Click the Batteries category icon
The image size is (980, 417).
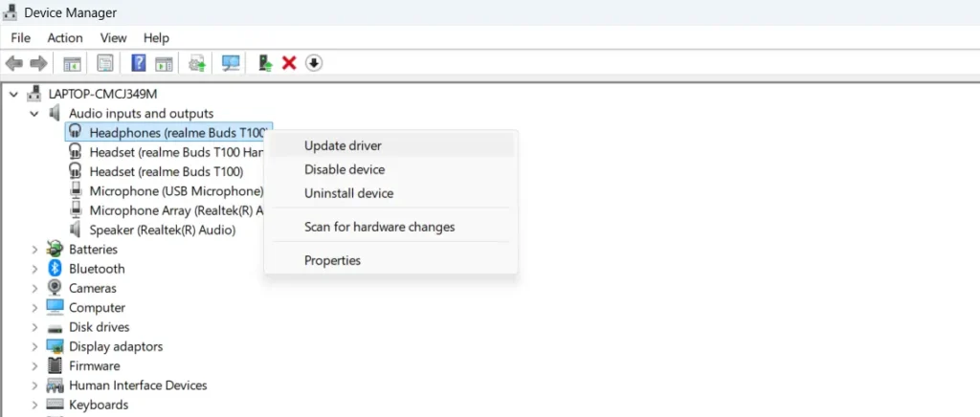55,249
